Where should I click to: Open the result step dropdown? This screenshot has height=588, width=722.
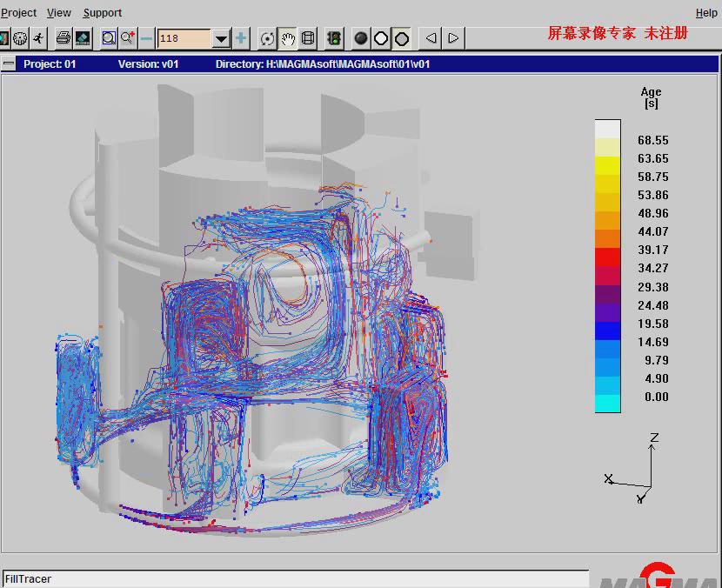tap(222, 38)
